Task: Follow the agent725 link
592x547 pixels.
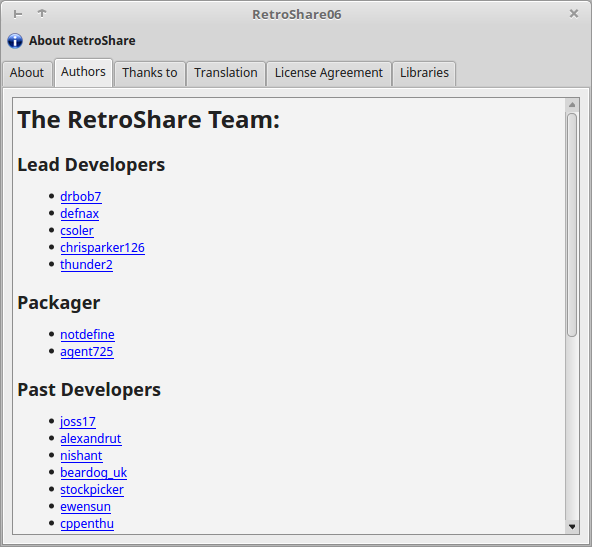Action: 87,351
